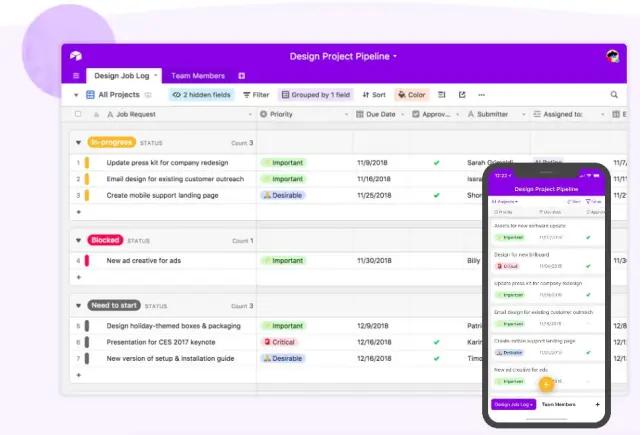The image size is (640, 435).
Task: Toggle Approved checkmark for CES 2017 keynote row
Action: [436, 342]
